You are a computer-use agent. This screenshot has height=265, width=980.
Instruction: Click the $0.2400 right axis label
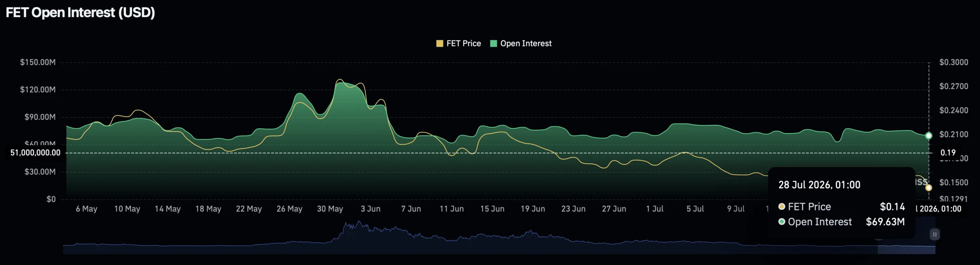[x=954, y=110]
